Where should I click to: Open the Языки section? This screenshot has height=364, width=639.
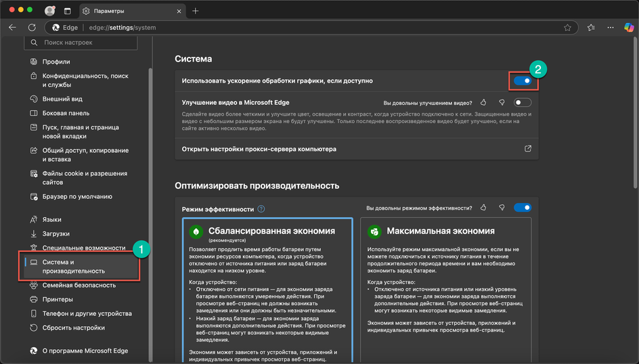click(x=51, y=219)
